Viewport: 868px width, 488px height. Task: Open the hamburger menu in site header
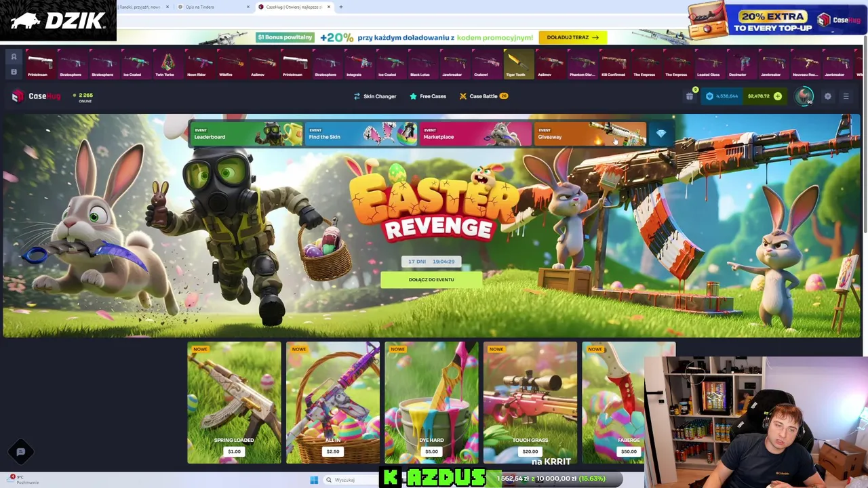[x=846, y=96]
